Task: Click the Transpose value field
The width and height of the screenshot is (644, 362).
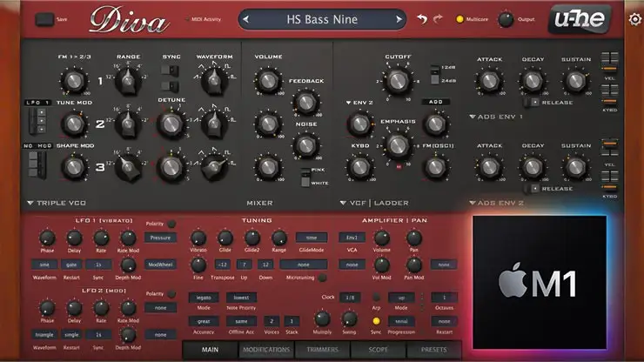Action: (222, 265)
